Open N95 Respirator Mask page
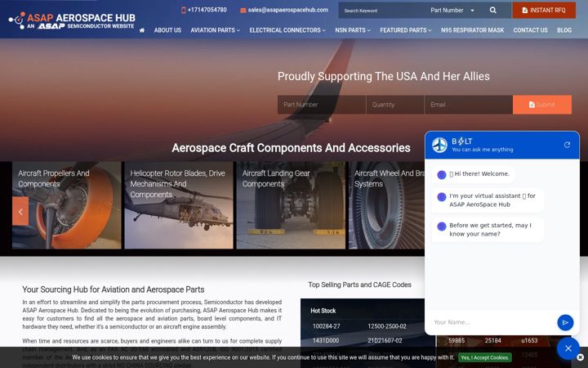Viewport: 588px width, 368px height. click(x=473, y=30)
